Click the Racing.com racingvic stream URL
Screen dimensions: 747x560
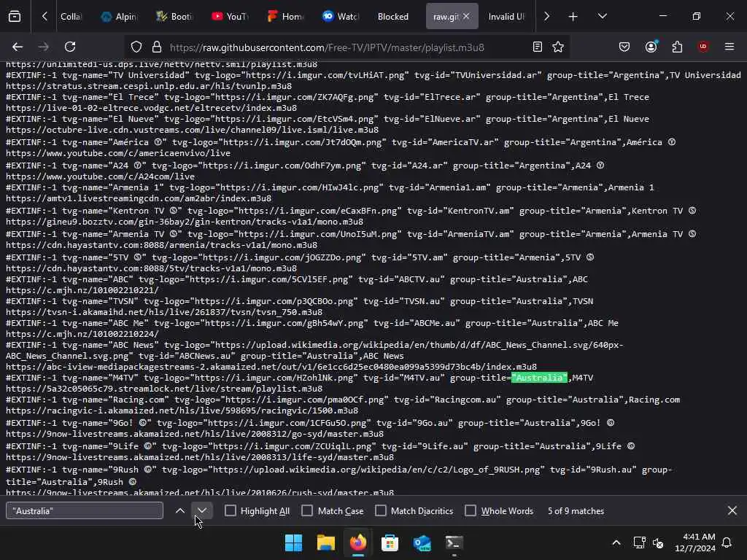point(182,411)
